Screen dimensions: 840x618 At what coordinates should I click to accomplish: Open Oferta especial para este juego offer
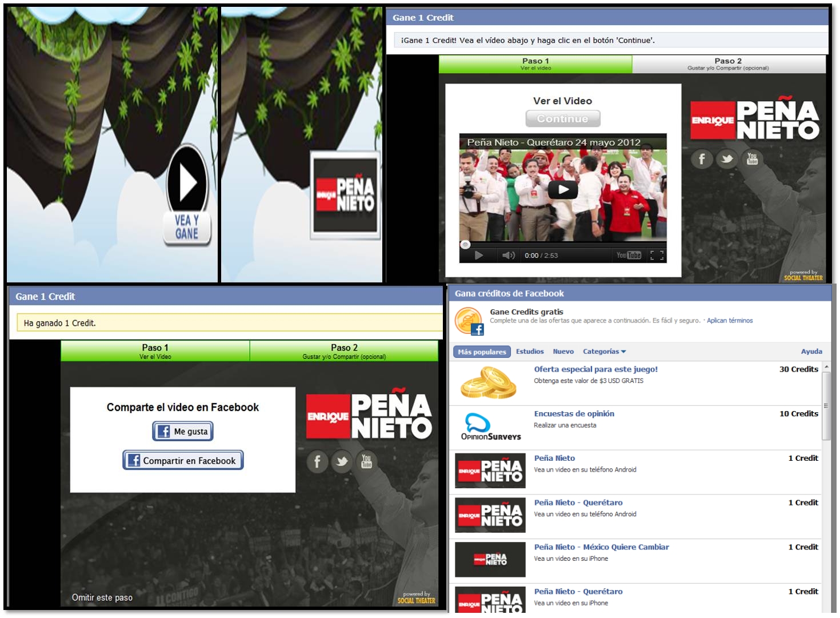tap(596, 369)
